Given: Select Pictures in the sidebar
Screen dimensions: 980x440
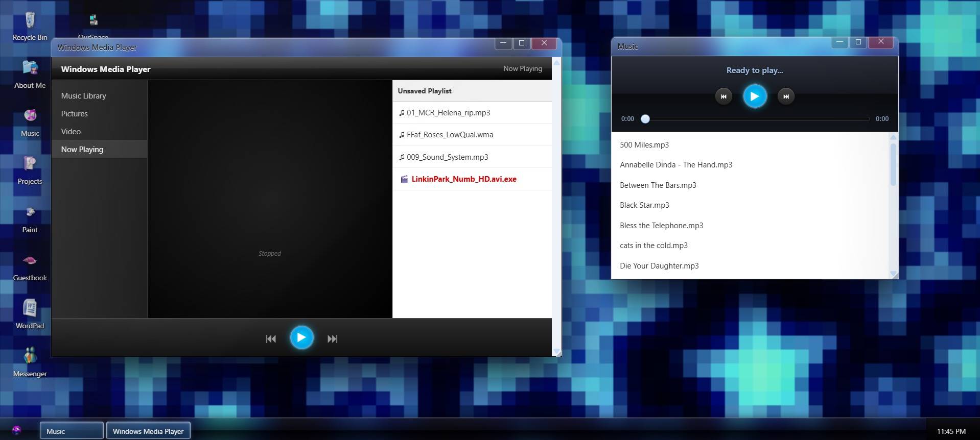Looking at the screenshot, I should 99,114.
